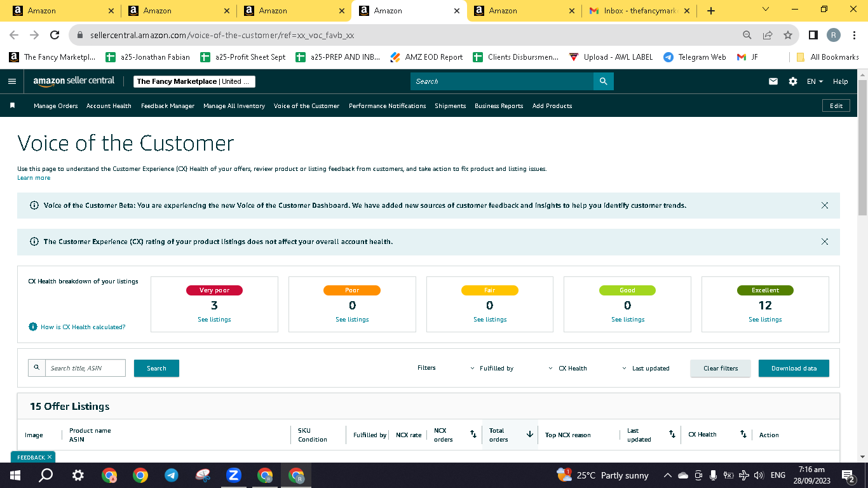
Task: See listings under the Very poor card
Action: click(x=214, y=319)
